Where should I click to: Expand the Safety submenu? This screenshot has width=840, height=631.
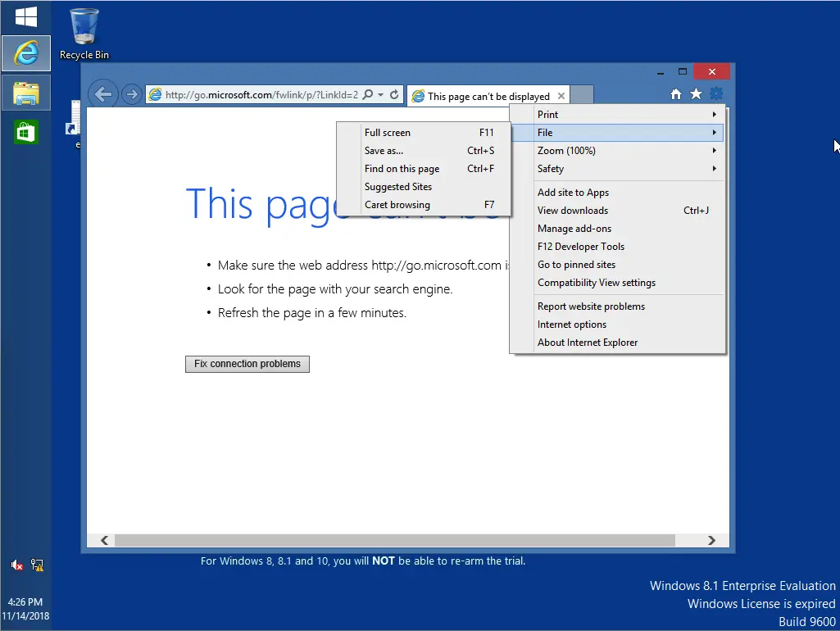point(617,169)
